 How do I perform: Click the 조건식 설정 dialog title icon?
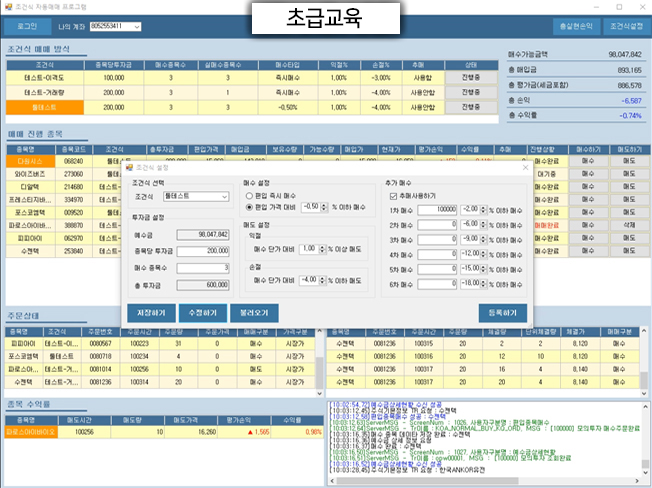tap(129, 168)
